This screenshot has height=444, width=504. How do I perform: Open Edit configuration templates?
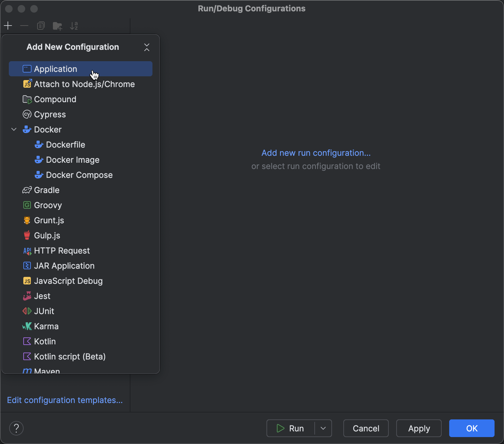click(65, 400)
